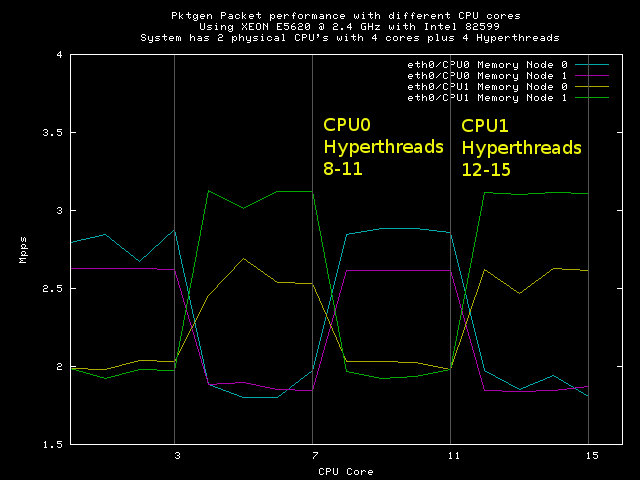Image resolution: width=640 pixels, height=480 pixels.
Task: Click the 'CPU1 Hyperthreads 12-15' annotation
Action: pos(520,147)
